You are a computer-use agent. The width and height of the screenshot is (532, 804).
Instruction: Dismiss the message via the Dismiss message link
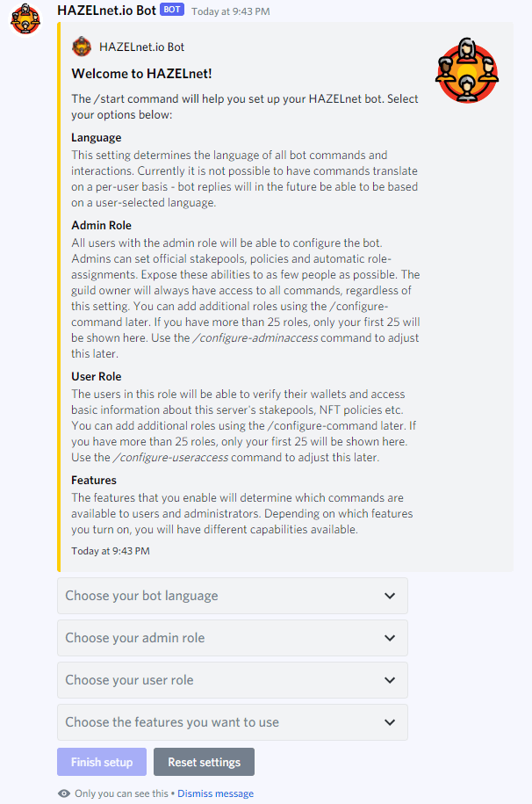click(215, 793)
